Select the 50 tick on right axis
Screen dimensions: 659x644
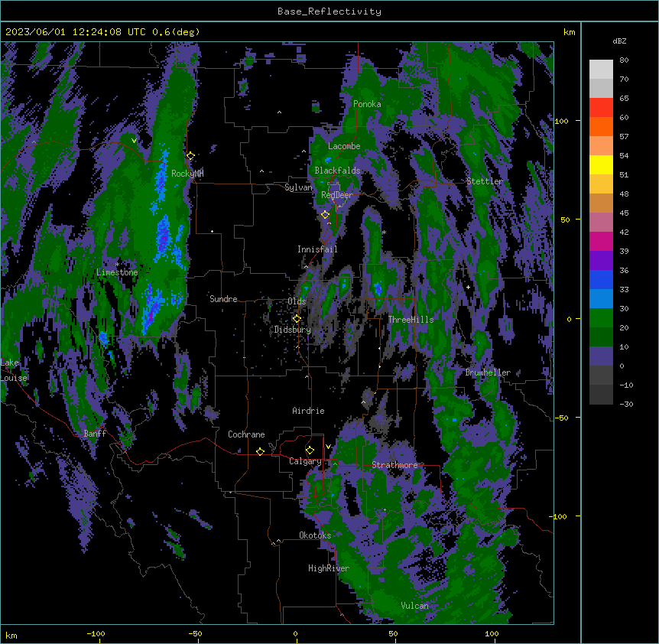click(565, 220)
